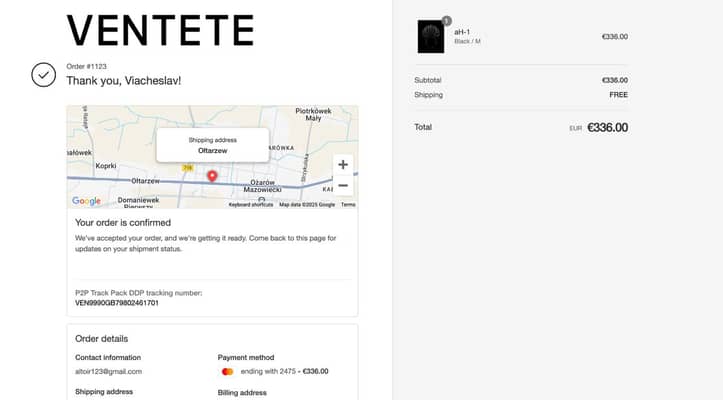Click the 719 road marker on map
723x400 pixels.
[187, 168]
